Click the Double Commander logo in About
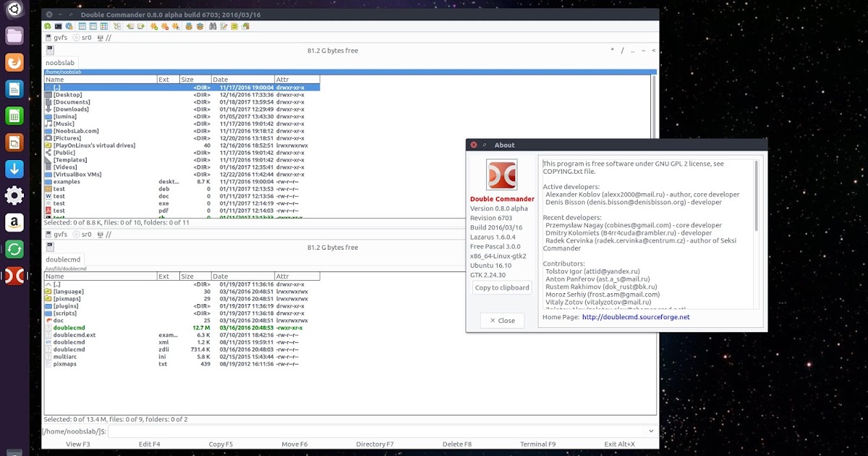868x456 pixels. (502, 174)
